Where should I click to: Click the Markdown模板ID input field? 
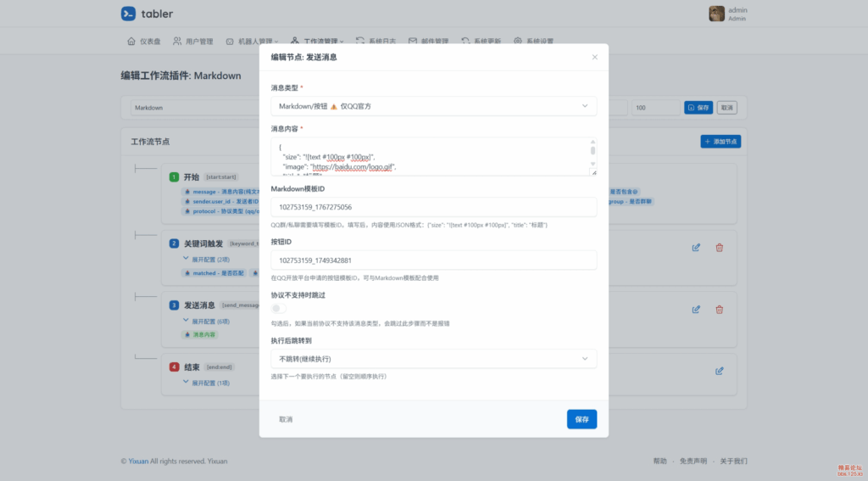point(433,207)
